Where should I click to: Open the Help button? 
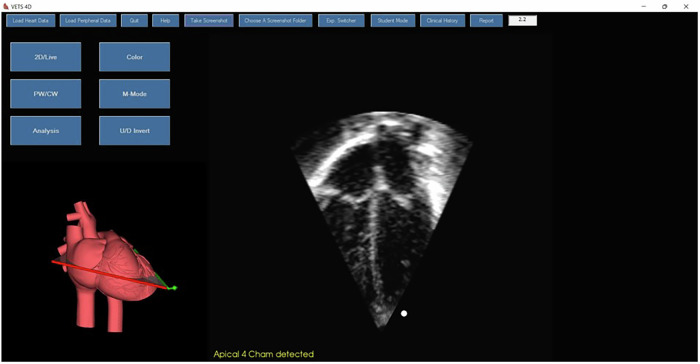(x=166, y=21)
